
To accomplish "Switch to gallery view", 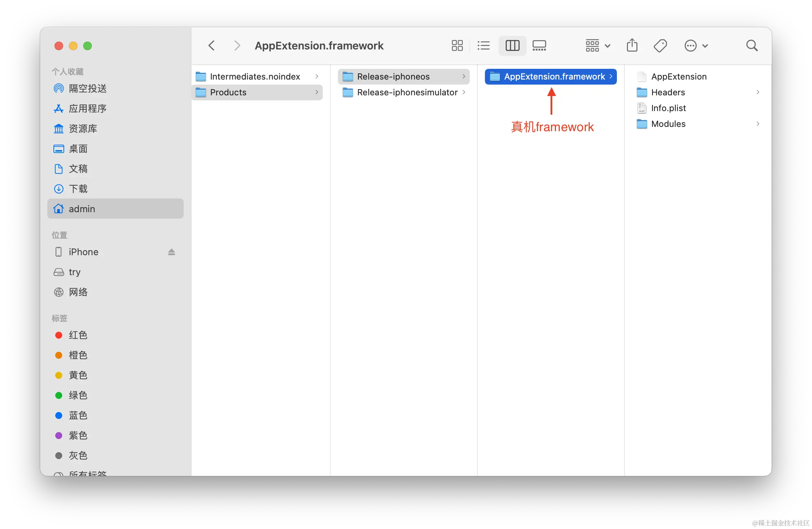I will pos(539,46).
